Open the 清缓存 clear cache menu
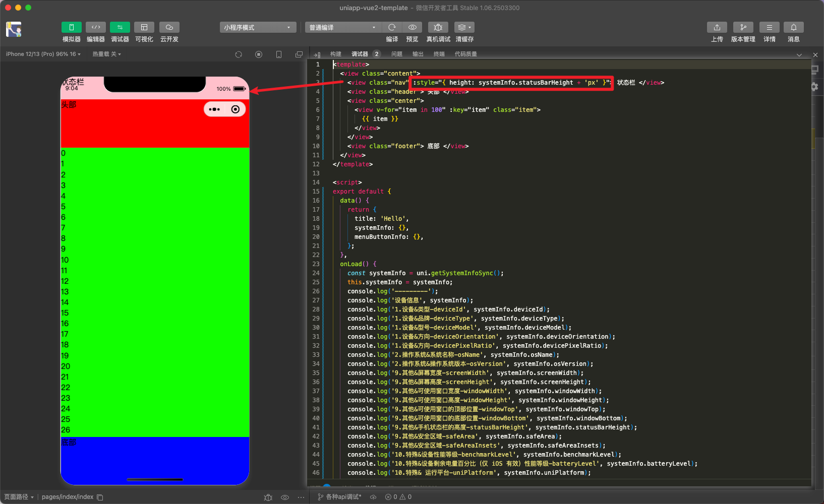Image resolution: width=824 pixels, height=504 pixels. pyautogui.click(x=464, y=27)
